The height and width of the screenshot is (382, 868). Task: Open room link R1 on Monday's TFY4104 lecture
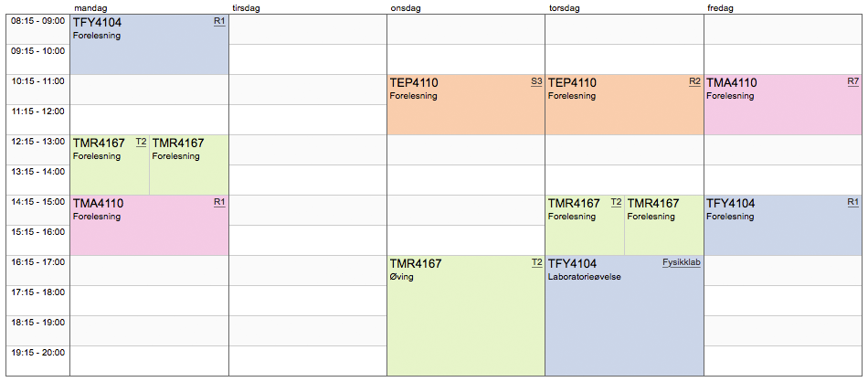219,21
